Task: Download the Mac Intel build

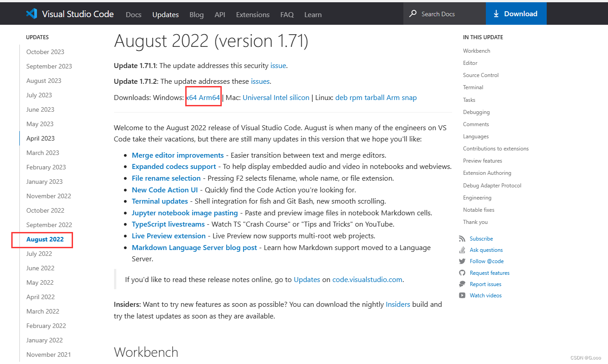Action: pos(281,97)
